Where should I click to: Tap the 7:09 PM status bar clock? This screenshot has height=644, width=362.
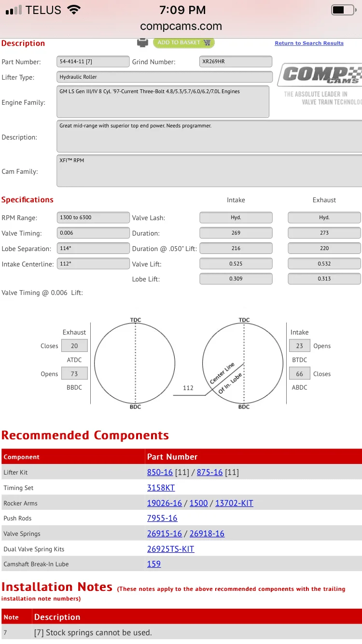[x=182, y=10]
